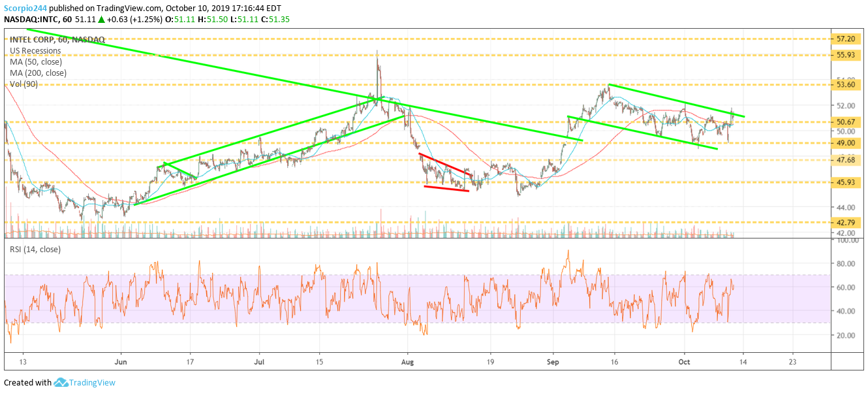Click the 80.00 RSI axis value

pos(846,264)
